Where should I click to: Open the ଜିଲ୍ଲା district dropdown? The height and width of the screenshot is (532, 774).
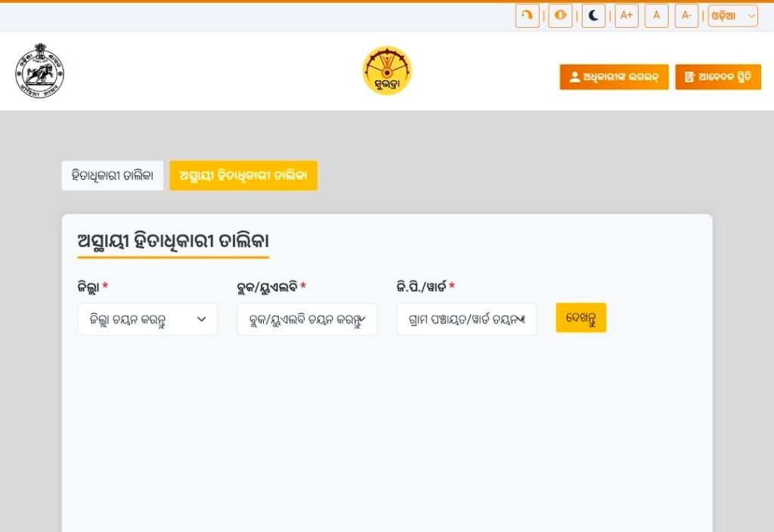coord(147,320)
